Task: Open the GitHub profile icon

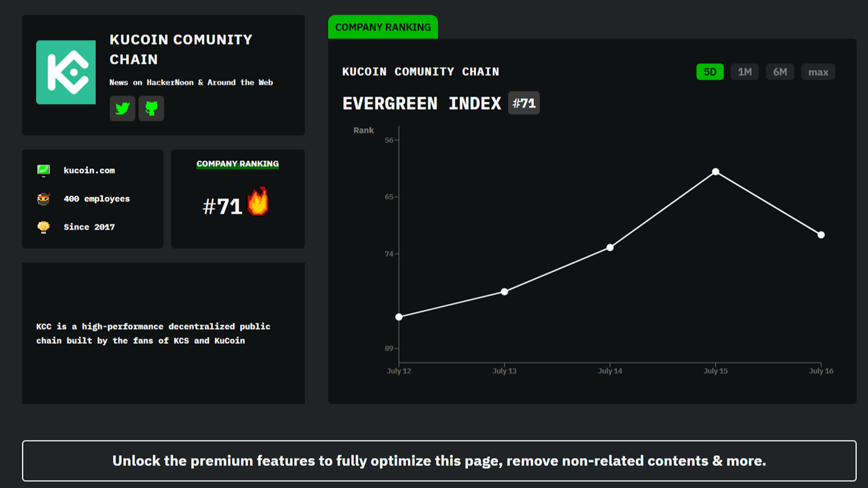Action: point(151,108)
